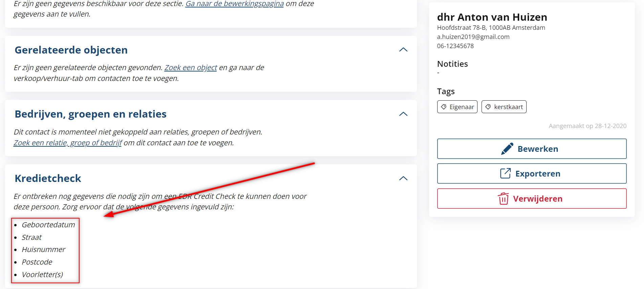Screen dimensions: 644x289
Task: Collapse the Gerelateerde objecten section chevron
Action: [x=403, y=50]
